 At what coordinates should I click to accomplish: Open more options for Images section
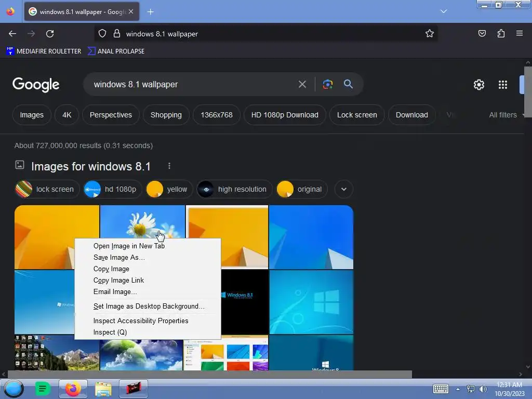[x=169, y=166]
